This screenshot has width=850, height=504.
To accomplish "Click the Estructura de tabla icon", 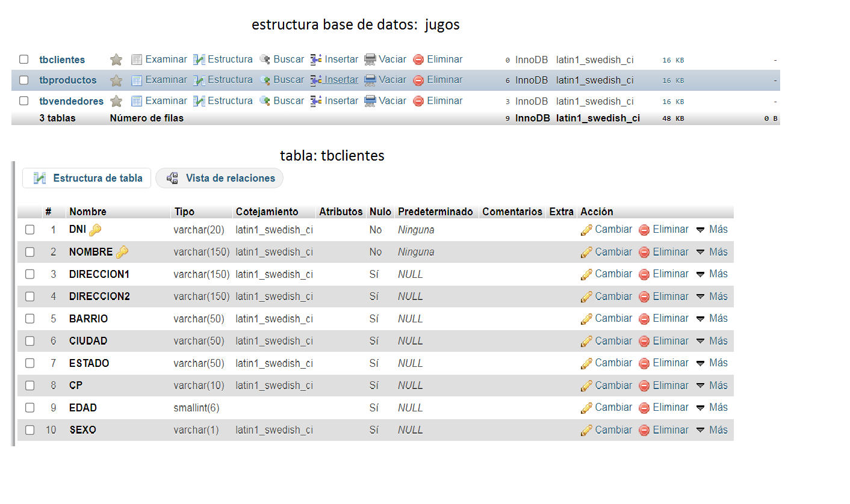I will [x=40, y=178].
